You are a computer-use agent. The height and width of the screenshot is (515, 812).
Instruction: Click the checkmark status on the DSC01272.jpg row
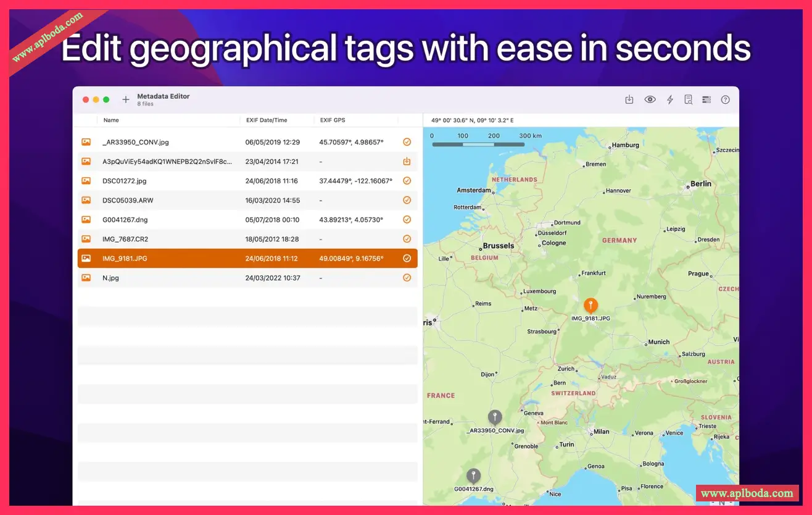point(407,181)
